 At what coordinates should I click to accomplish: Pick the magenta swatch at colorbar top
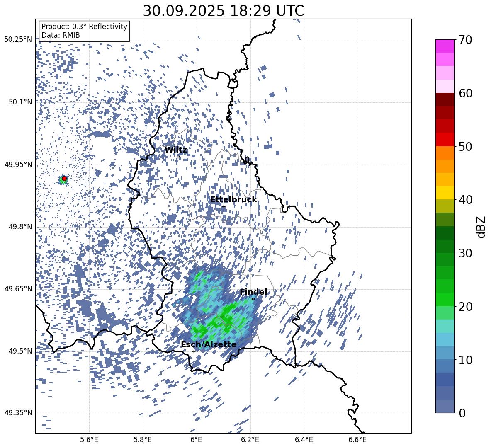445,46
